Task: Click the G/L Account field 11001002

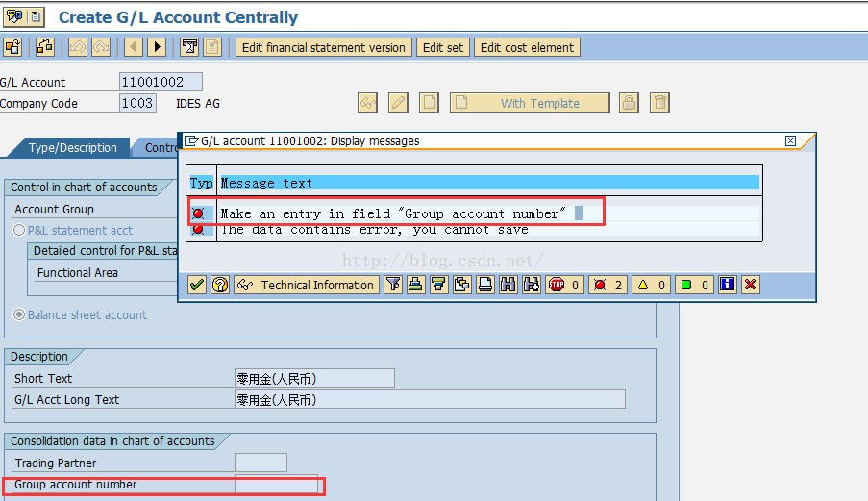Action: [x=161, y=82]
